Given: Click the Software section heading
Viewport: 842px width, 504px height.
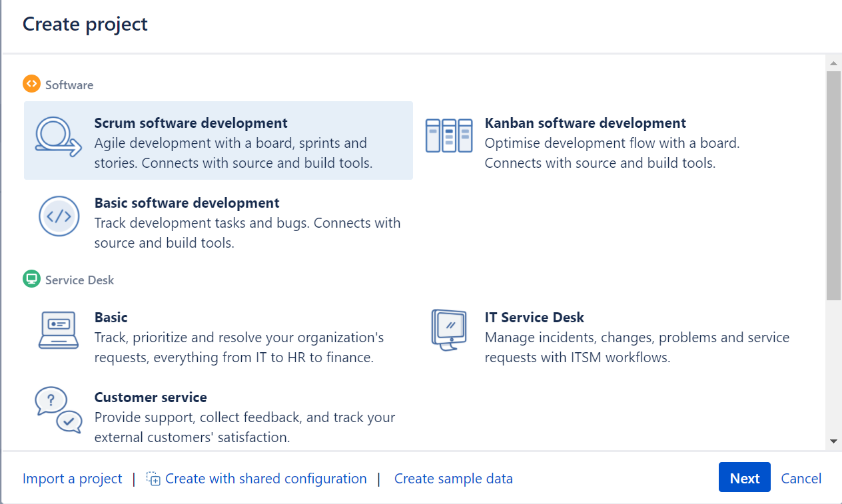Looking at the screenshot, I should 69,85.
